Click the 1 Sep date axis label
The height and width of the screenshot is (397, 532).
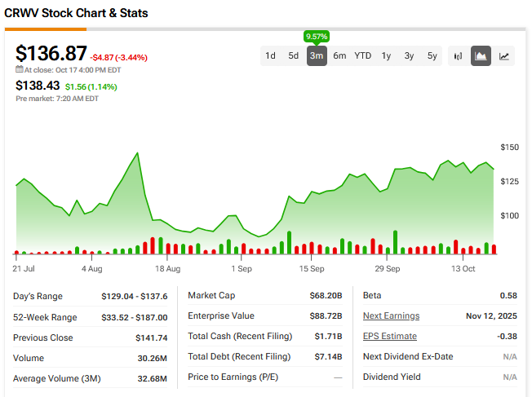tap(242, 268)
